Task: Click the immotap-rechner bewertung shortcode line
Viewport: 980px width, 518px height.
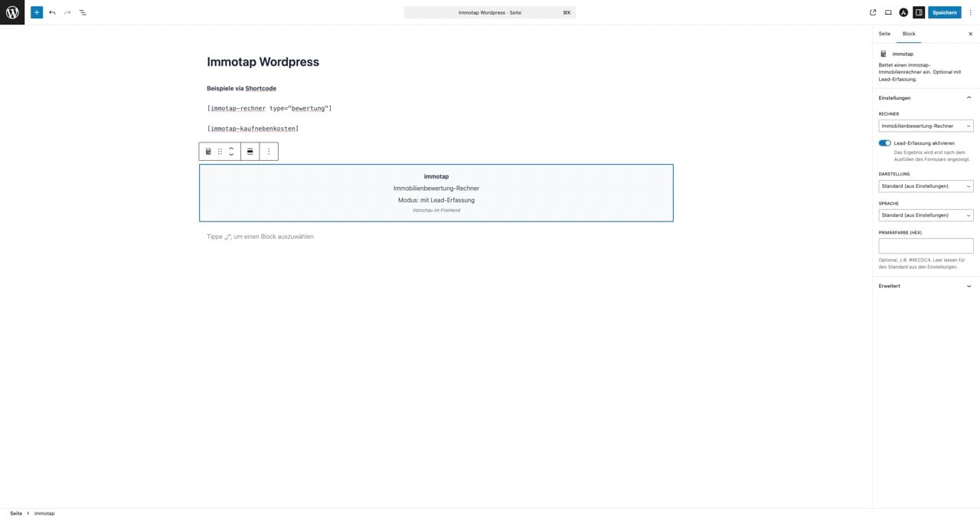Action: [x=269, y=108]
